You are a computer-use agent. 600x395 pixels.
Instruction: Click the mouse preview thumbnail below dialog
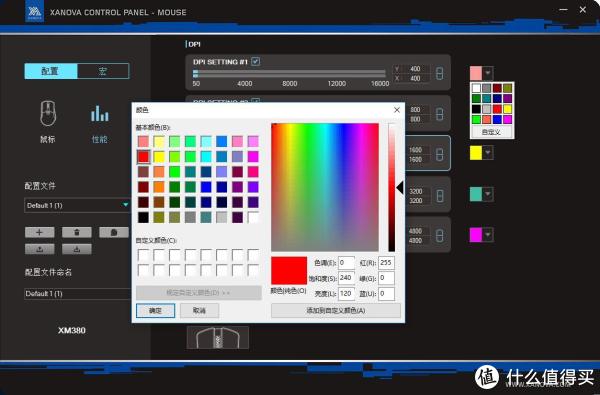218,337
